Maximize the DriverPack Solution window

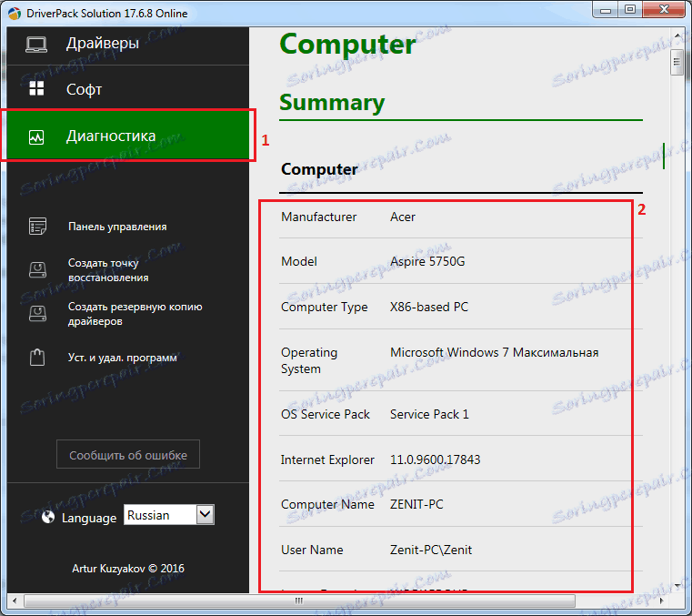pyautogui.click(x=630, y=9)
